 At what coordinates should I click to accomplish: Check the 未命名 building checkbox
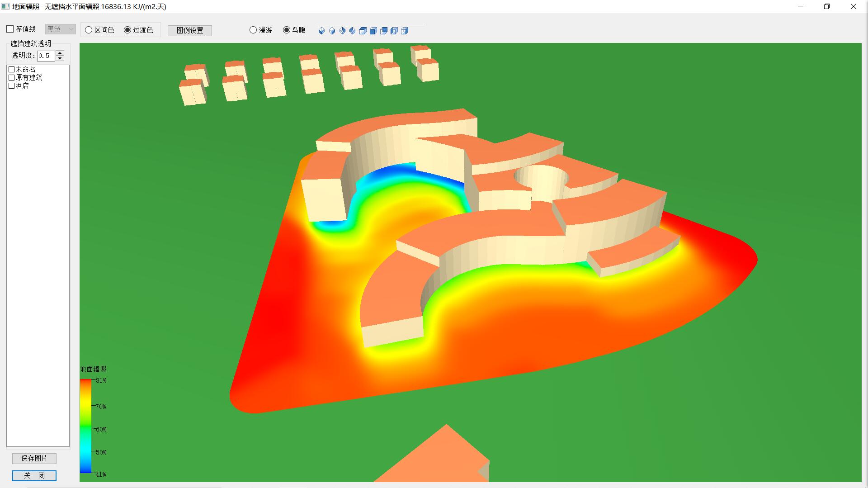click(x=12, y=70)
